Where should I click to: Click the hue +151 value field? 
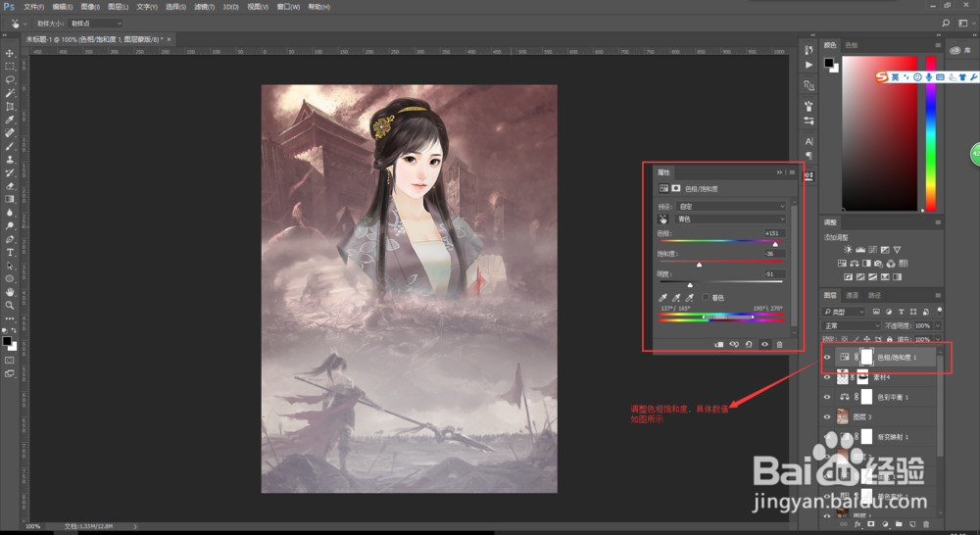coord(774,233)
